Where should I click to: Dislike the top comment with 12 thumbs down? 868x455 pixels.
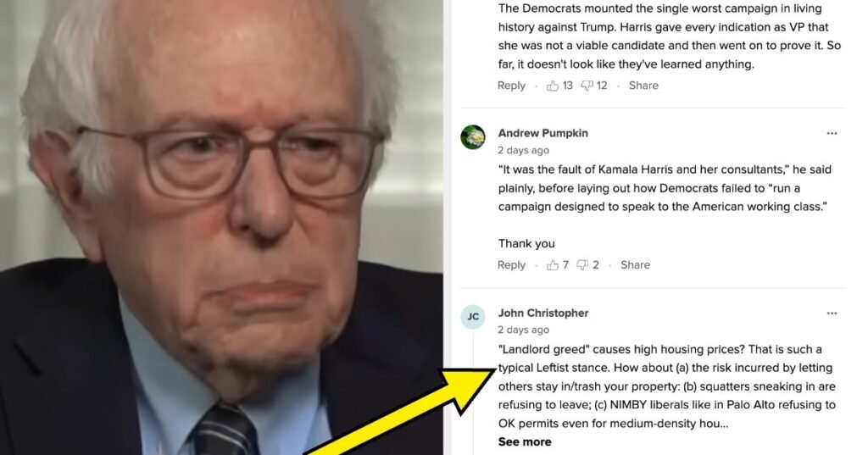point(587,86)
